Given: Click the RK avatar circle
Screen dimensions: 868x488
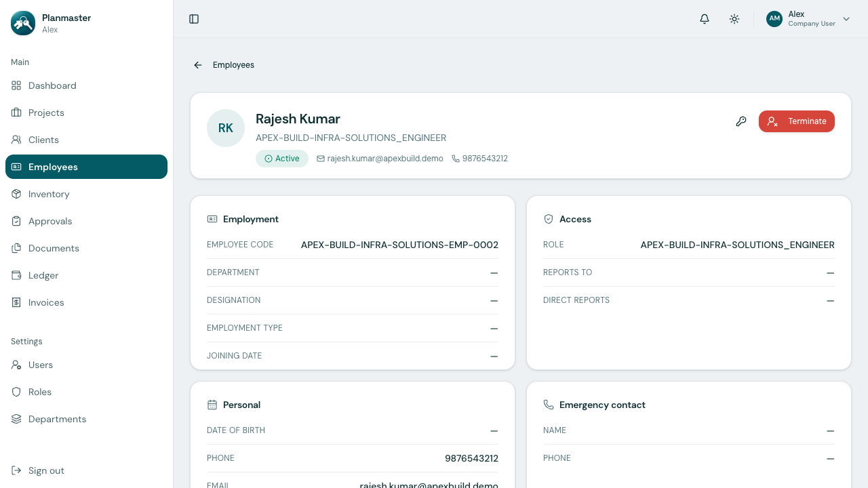Looking at the screenshot, I should pos(226,128).
